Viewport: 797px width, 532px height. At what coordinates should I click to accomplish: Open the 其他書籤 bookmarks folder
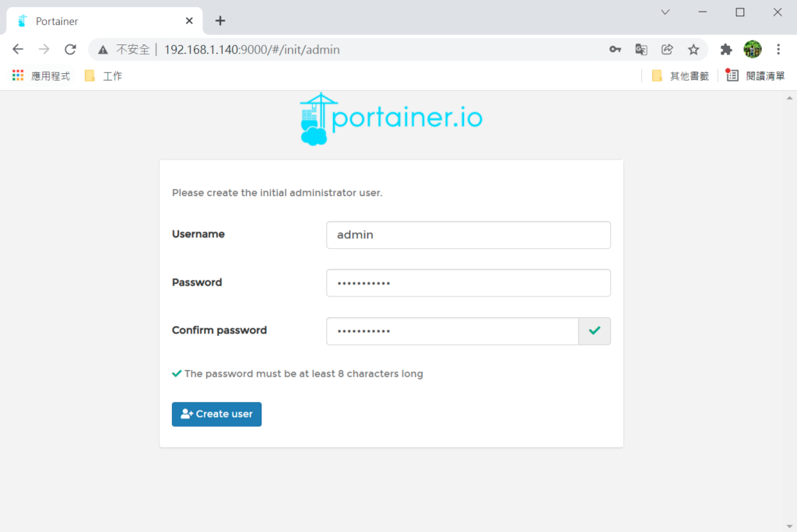[680, 76]
